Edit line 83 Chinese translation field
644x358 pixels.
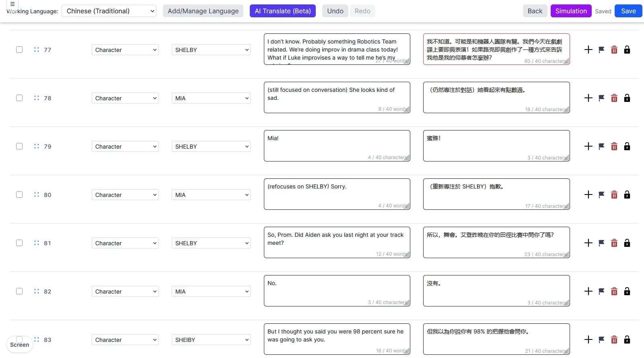pos(496,339)
